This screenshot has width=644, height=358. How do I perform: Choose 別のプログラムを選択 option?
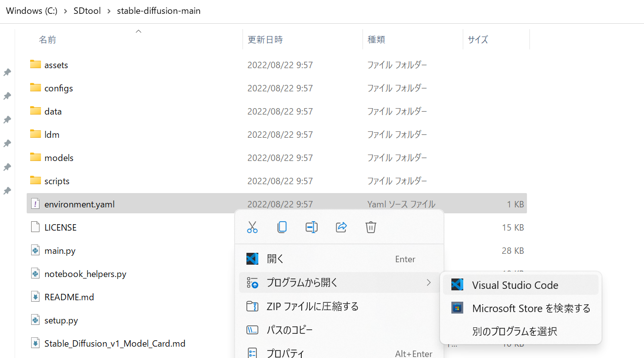tap(515, 331)
